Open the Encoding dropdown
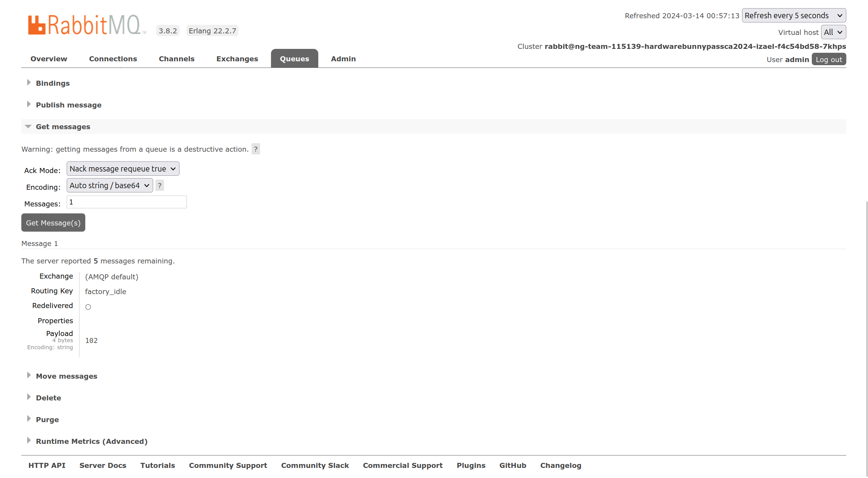The image size is (868, 478). pos(110,185)
